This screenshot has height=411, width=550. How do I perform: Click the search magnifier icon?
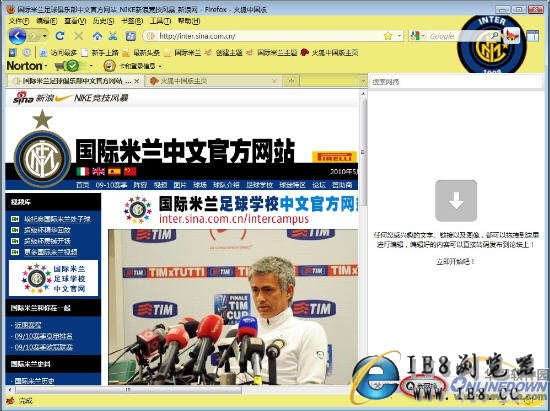click(495, 35)
